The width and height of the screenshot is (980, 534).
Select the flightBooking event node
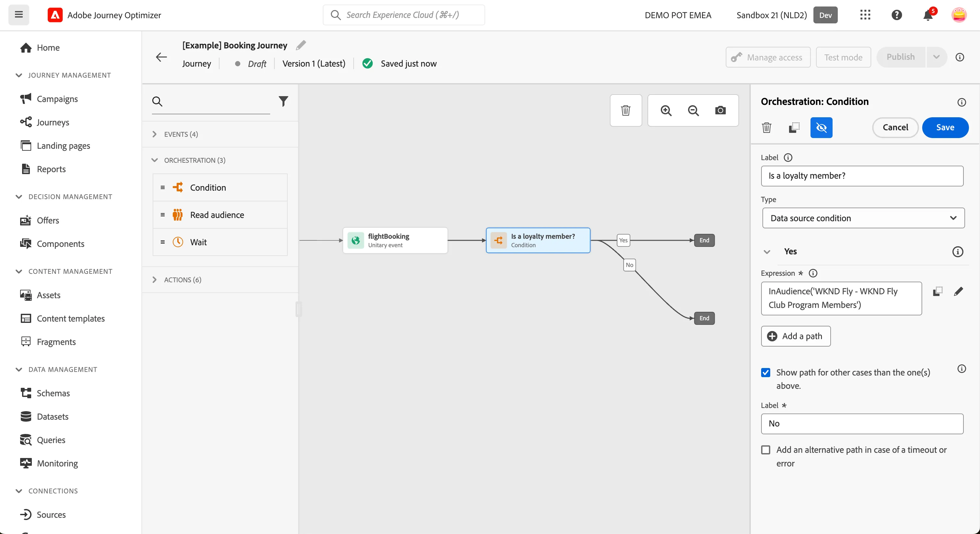click(395, 240)
